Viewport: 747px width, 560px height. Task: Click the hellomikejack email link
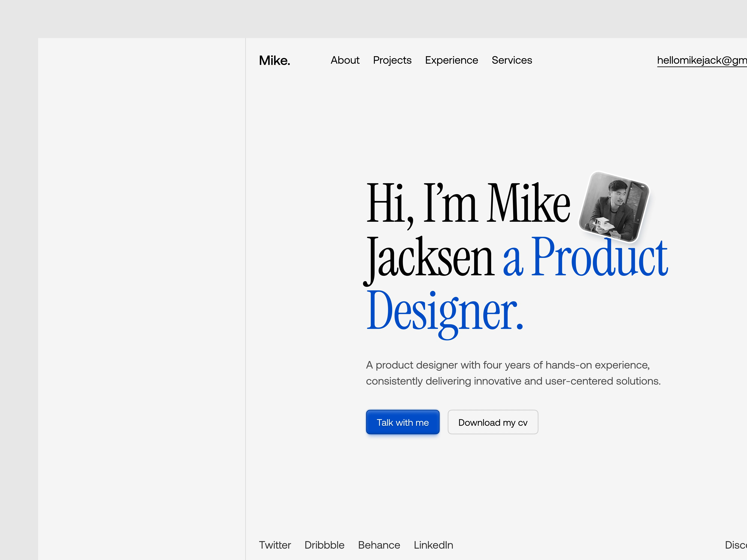tap(701, 60)
